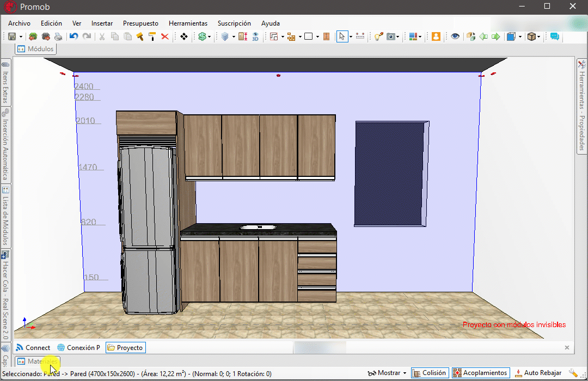This screenshot has width=588, height=381.
Task: Click the green right arrow icon
Action: point(496,36)
